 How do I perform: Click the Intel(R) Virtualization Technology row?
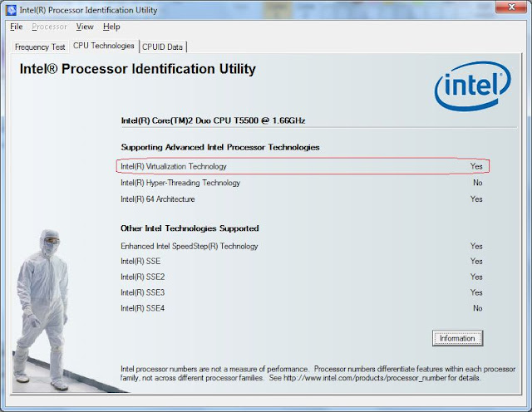[x=303, y=166]
